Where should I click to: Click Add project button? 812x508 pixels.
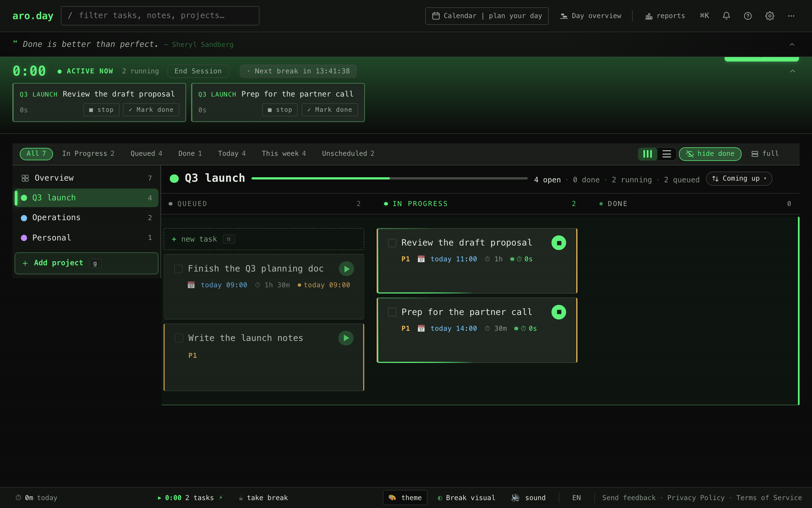[87, 263]
